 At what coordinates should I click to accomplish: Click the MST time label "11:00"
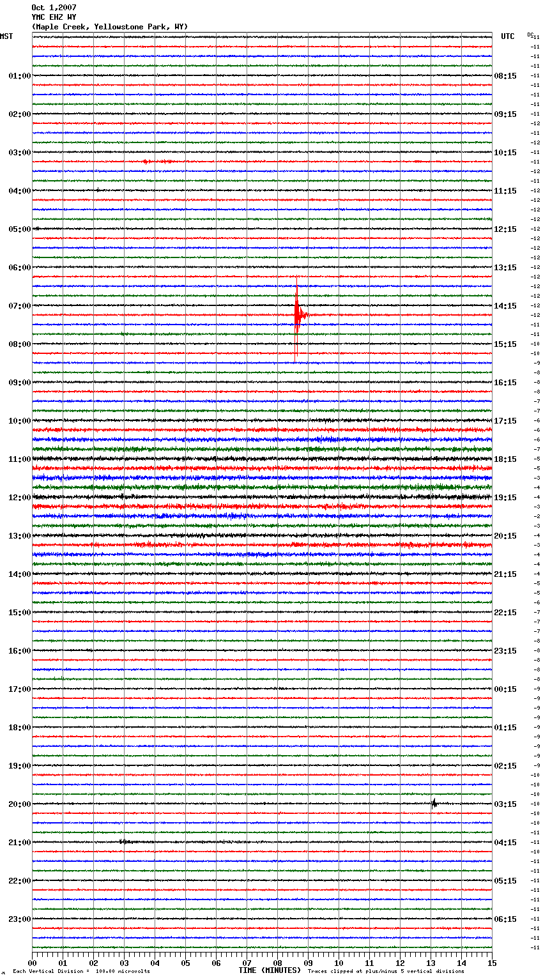pyautogui.click(x=20, y=459)
